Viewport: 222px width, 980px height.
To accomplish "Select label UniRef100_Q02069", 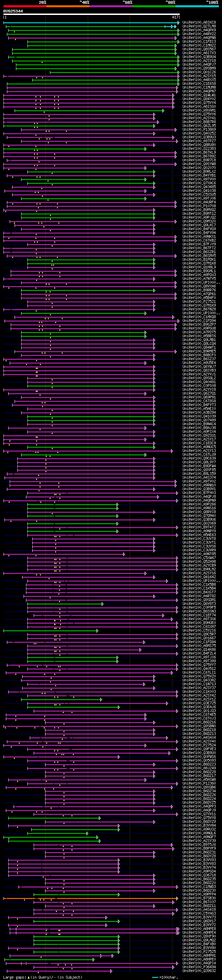I will [x=199, y=523].
